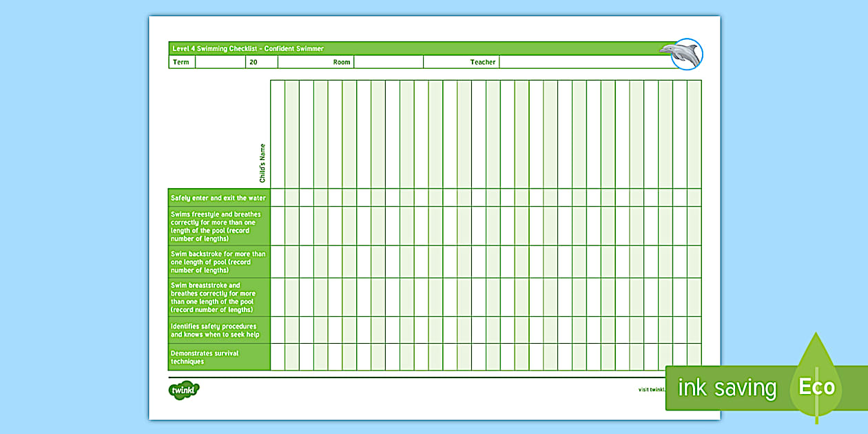
Task: Click the green Safely enter row color band
Action: tap(218, 196)
